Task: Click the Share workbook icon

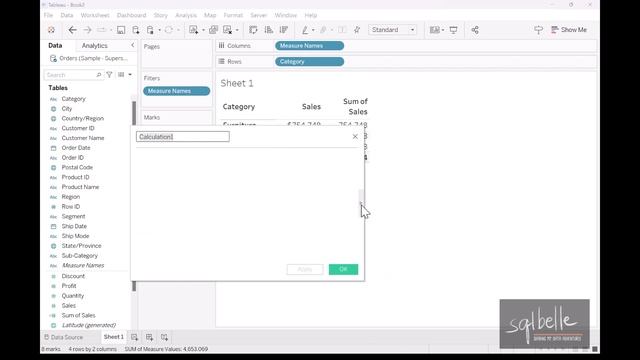Action: click(x=475, y=30)
